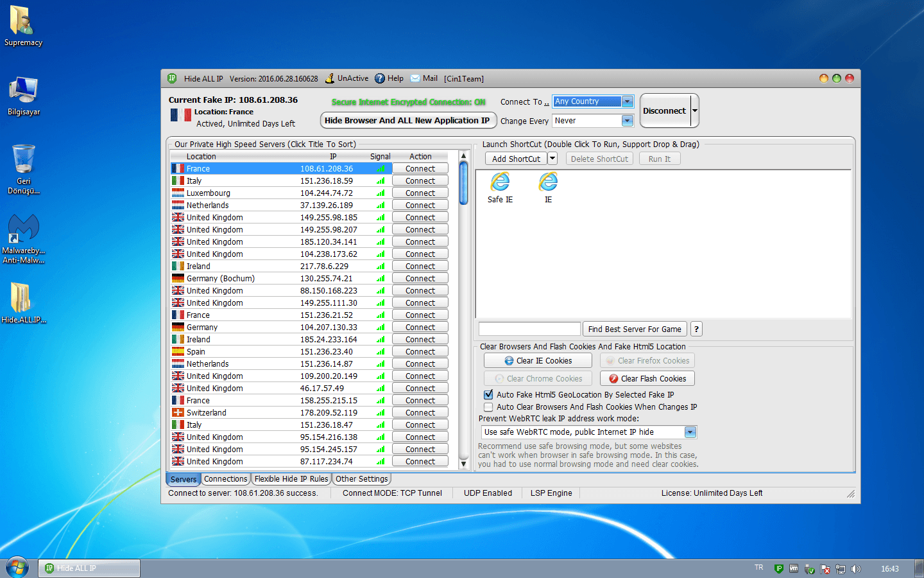
Task: Enable Auto Clear Browsers And Flash Cookies checkbox
Action: tap(488, 407)
